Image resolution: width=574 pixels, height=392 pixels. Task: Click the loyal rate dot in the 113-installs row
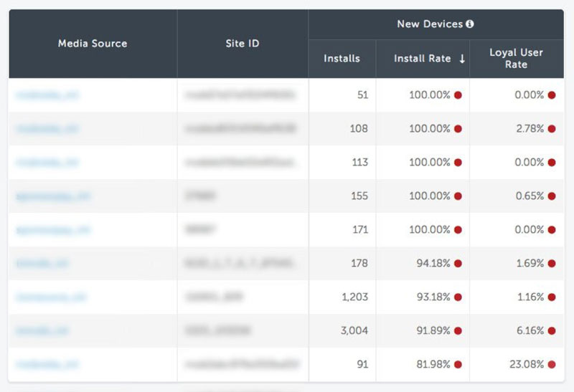(552, 163)
